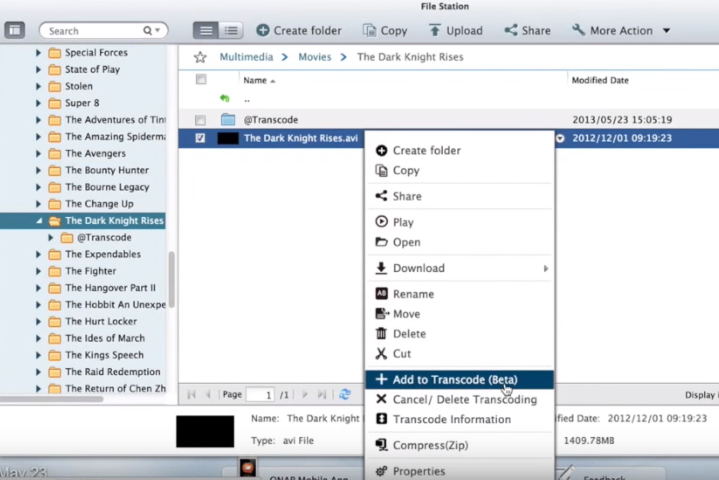Click the folder tree vertical scrollbar
This screenshot has height=480, width=719.
point(172,280)
